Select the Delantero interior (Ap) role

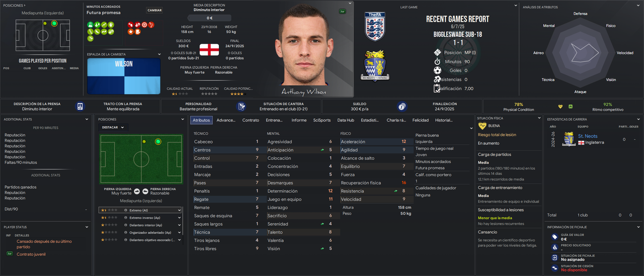coord(140,225)
